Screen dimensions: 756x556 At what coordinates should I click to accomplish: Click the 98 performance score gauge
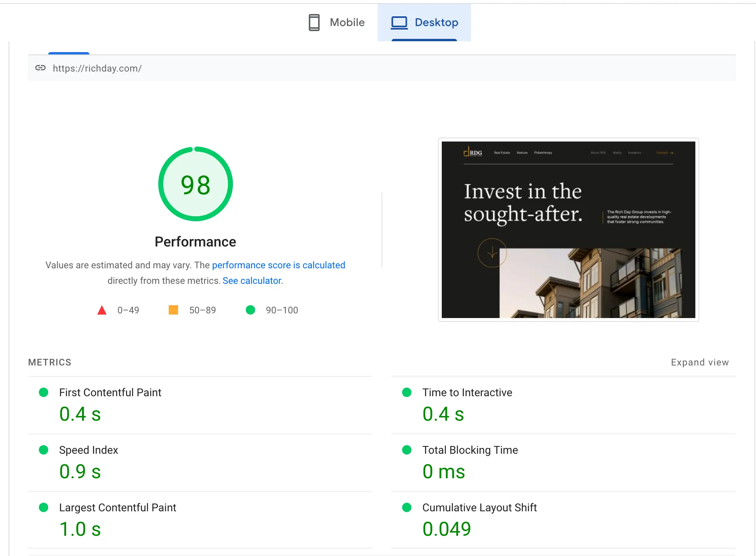pyautogui.click(x=196, y=184)
